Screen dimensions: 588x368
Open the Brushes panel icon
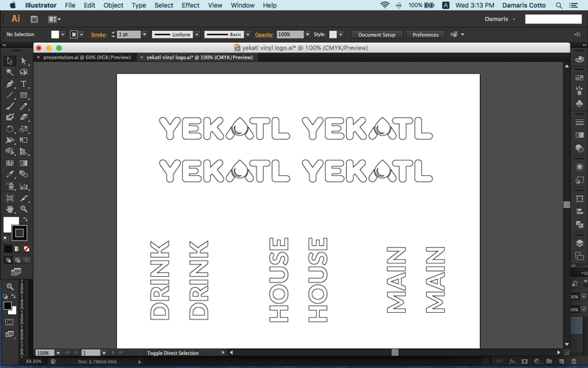579,91
